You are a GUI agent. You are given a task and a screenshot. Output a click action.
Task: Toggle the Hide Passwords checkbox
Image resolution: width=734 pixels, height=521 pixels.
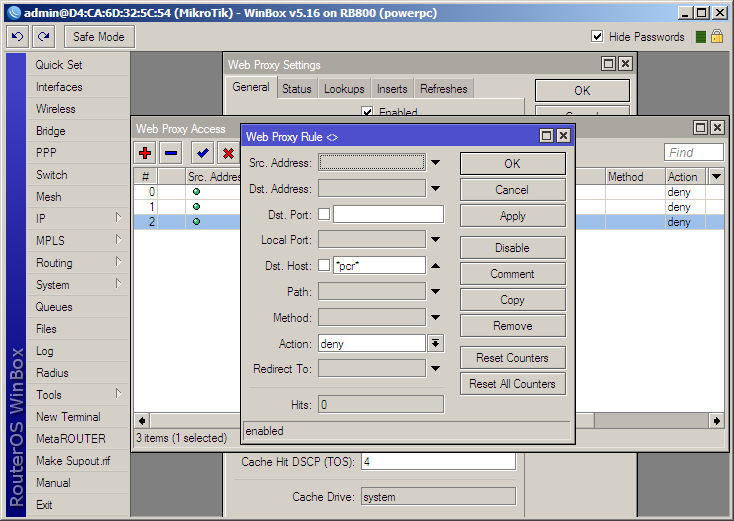point(597,37)
